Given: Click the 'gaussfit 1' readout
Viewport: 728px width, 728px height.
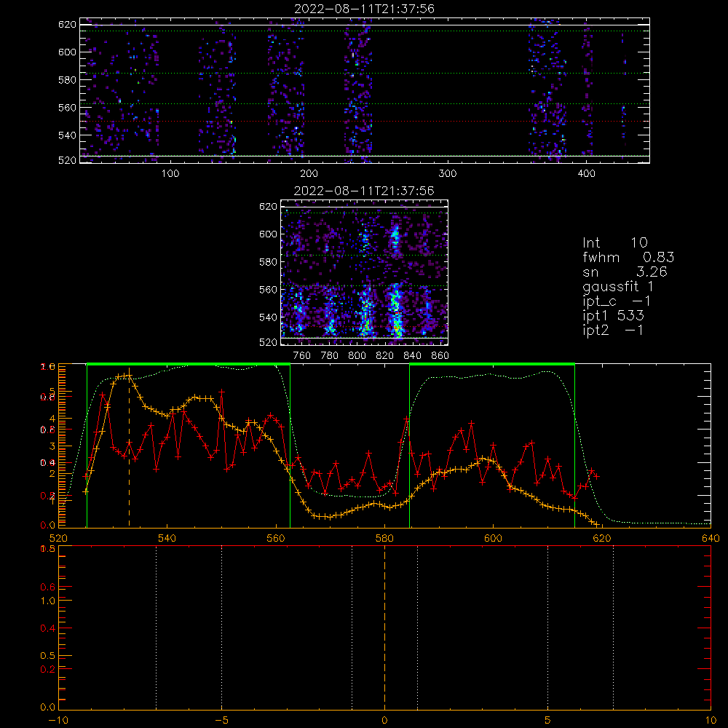Looking at the screenshot, I should click(x=618, y=286).
